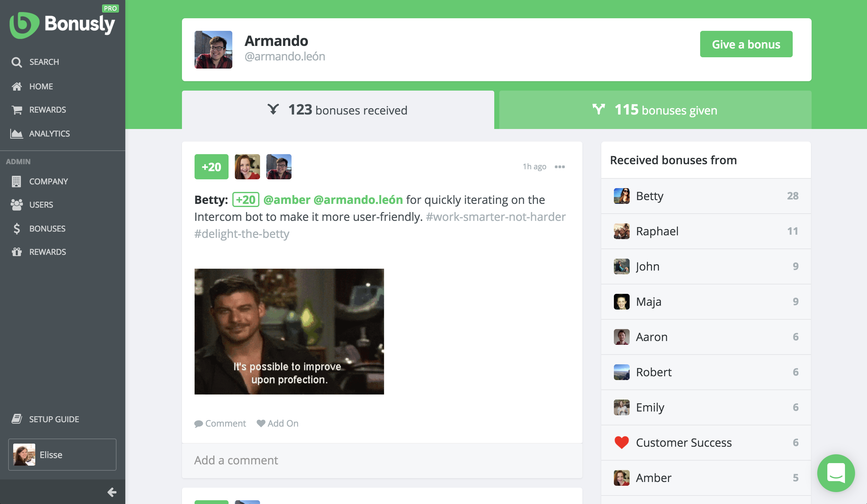The width and height of the screenshot is (867, 504).
Task: Select ANALYTICS in sidebar
Action: click(x=49, y=133)
